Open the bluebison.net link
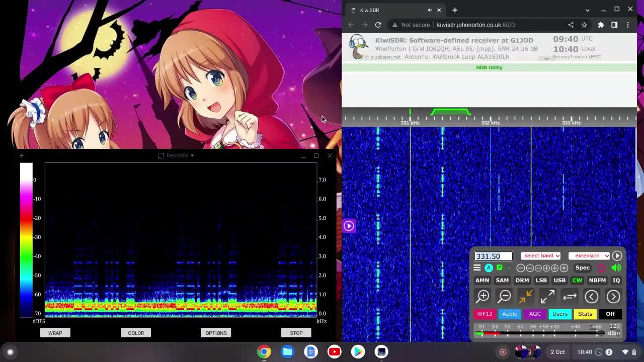644x362 pixels. (382, 57)
